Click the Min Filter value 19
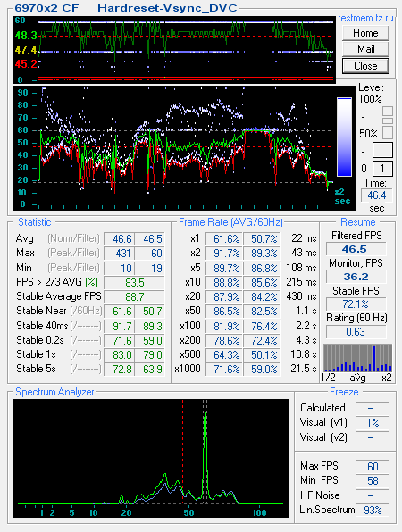 pos(149,268)
